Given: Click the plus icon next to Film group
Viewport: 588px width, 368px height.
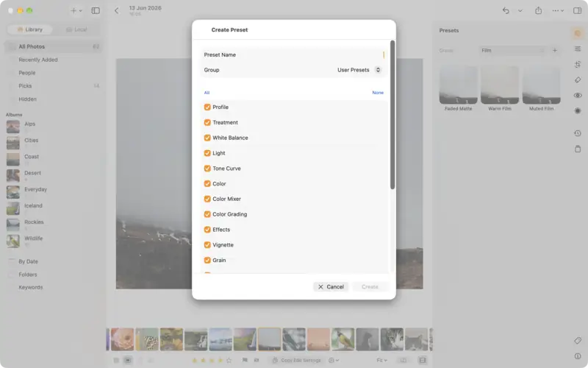Looking at the screenshot, I should (x=555, y=50).
